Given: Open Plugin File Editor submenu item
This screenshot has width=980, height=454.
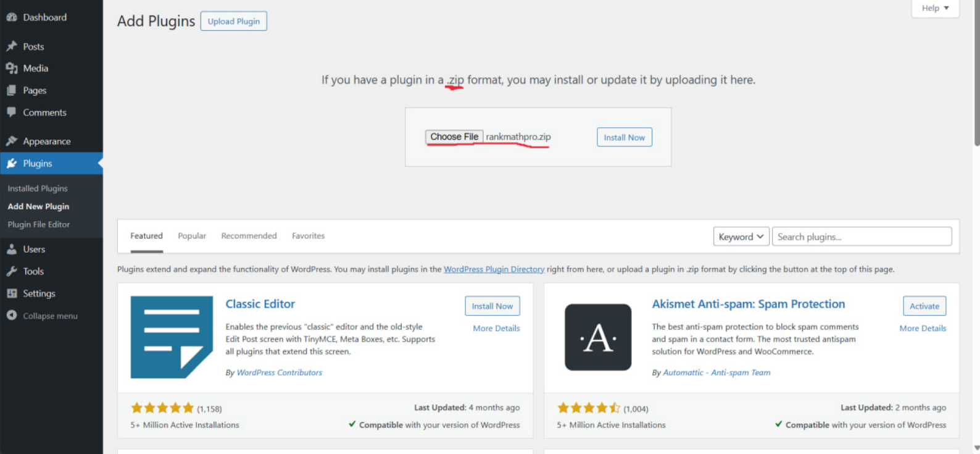Looking at the screenshot, I should 39,224.
